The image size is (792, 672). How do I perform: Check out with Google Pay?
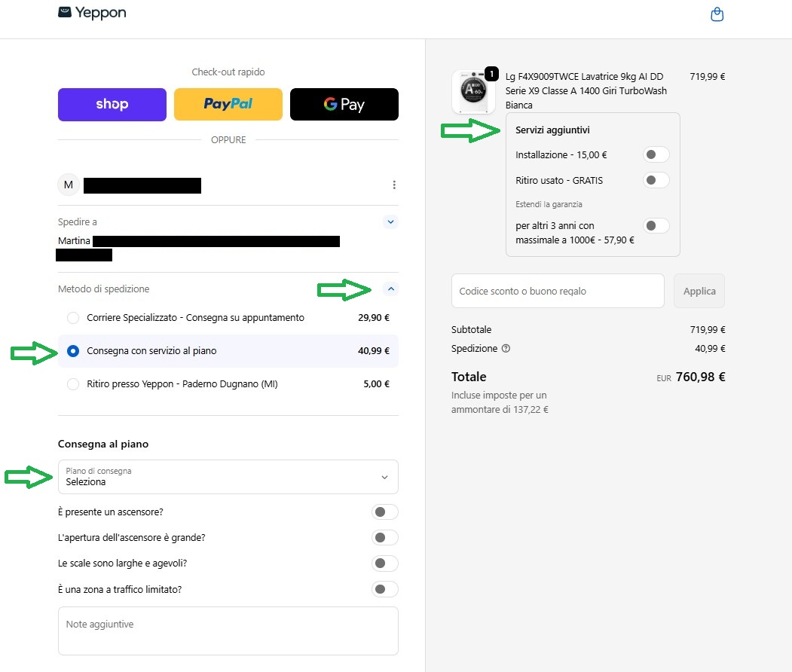tap(344, 105)
